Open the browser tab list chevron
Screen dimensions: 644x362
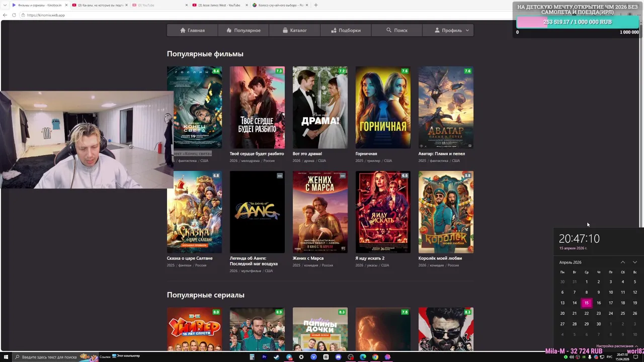click(4, 5)
